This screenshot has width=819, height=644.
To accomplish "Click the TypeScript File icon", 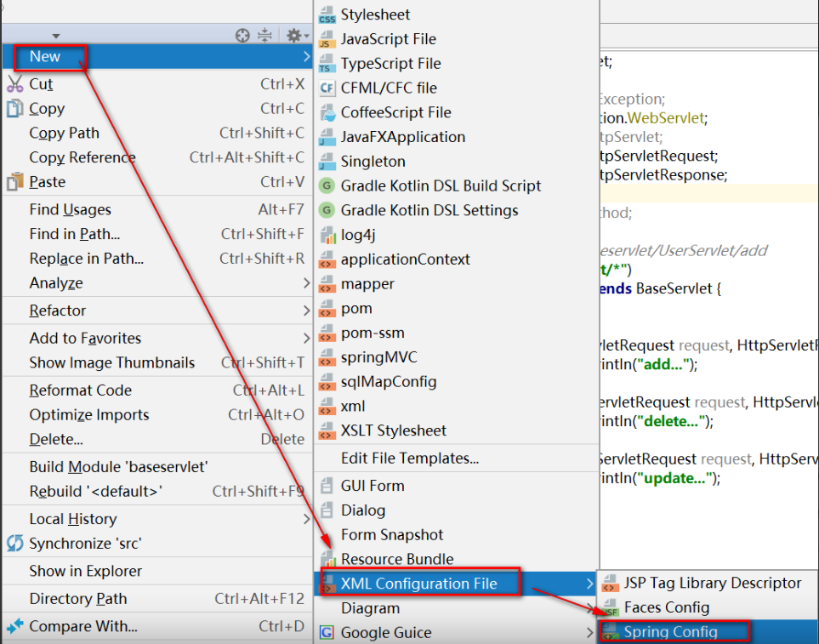I will pos(327,64).
